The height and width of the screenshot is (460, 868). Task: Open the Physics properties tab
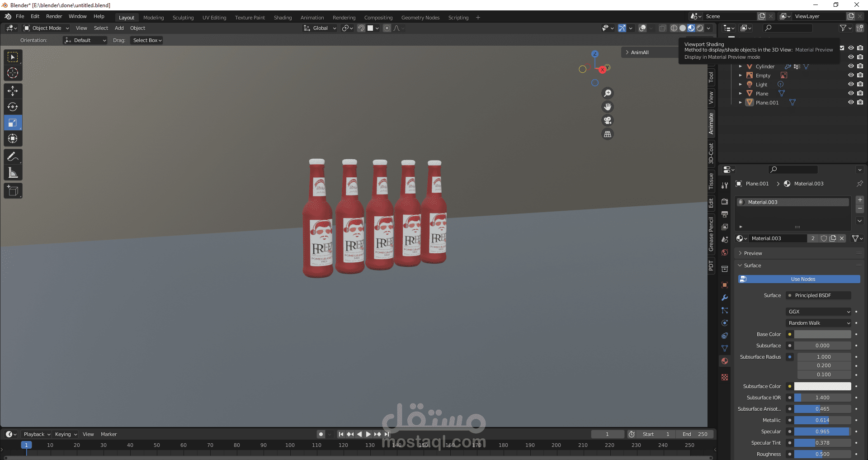[725, 323]
